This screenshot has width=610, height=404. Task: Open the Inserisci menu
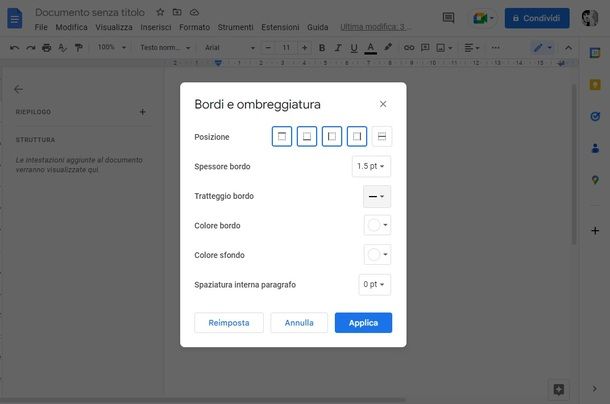(156, 27)
